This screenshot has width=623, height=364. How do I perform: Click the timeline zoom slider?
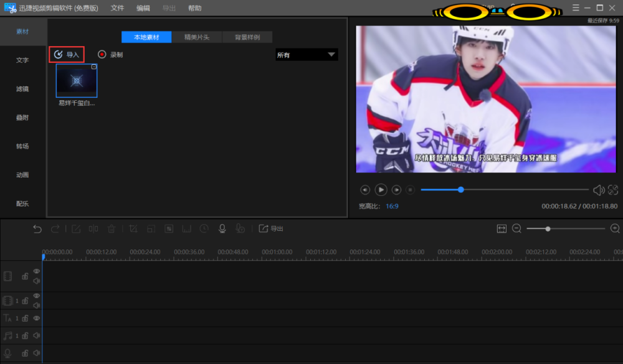click(566, 228)
